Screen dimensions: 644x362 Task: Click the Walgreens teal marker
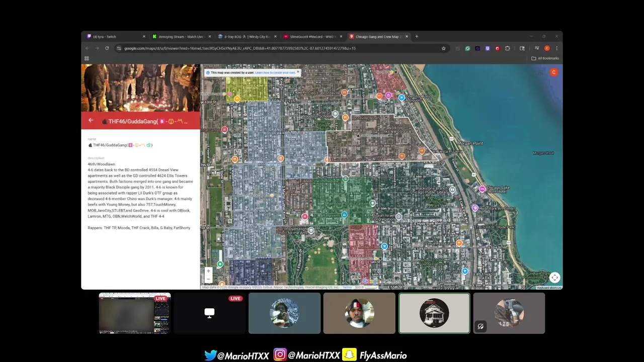[x=344, y=215]
